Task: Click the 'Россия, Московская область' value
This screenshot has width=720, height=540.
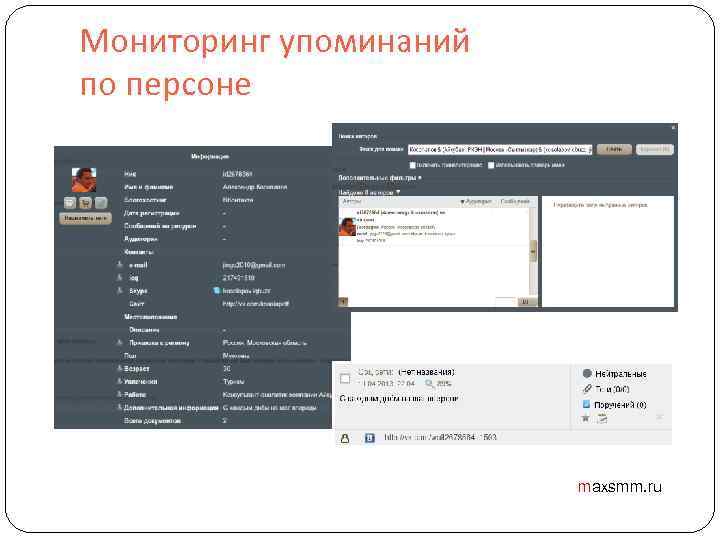Action: 265,343
